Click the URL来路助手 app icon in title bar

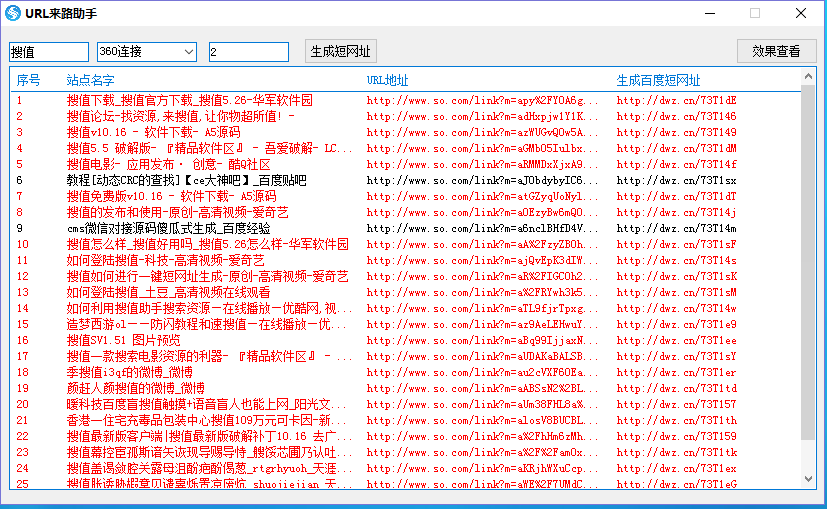[x=13, y=13]
